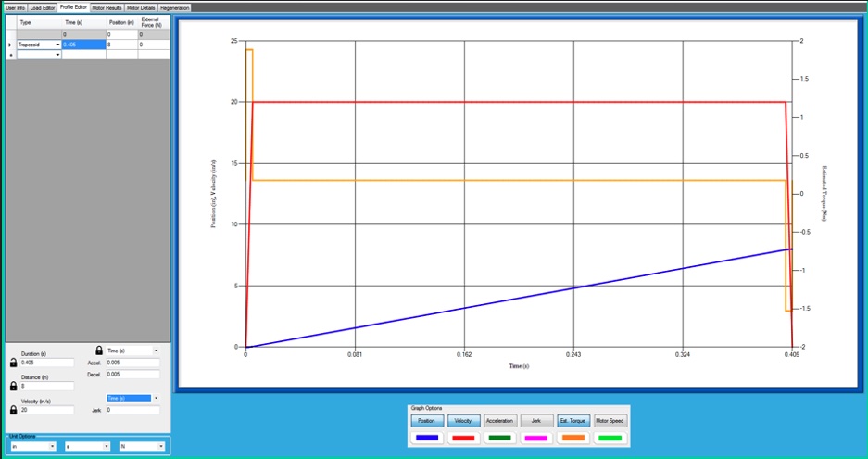Open the Motor Results tab

click(107, 7)
